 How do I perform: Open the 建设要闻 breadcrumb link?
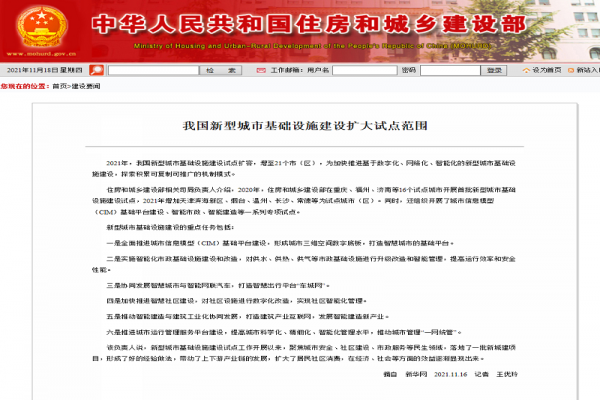[x=86, y=86]
